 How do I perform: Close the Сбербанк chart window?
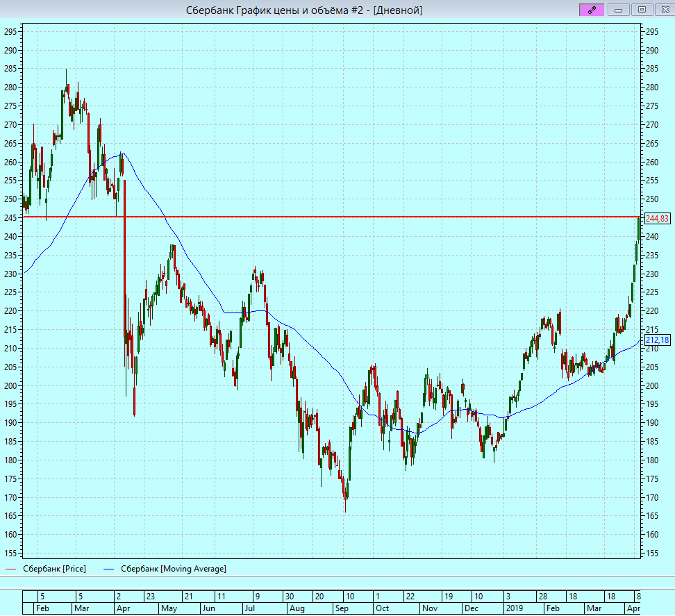[665, 10]
